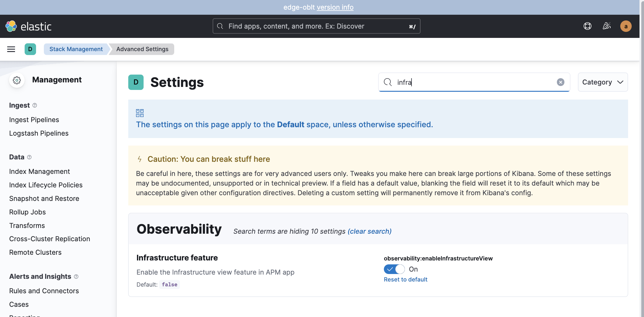Open Index Lifecycle Policies in sidebar
Viewport: 644px width, 317px height.
tap(46, 185)
